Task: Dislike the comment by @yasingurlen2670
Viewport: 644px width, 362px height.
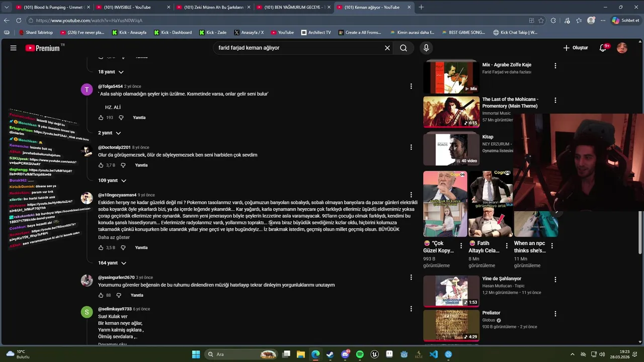Action: 119,295
